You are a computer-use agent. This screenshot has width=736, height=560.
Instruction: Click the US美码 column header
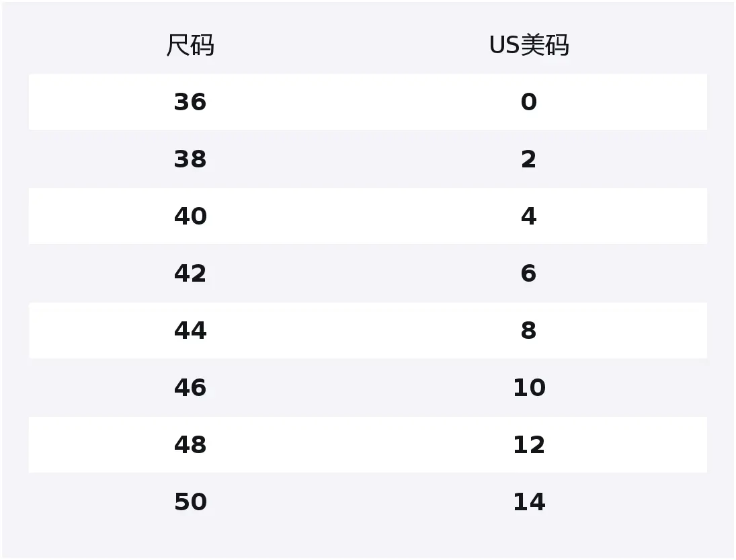(529, 46)
